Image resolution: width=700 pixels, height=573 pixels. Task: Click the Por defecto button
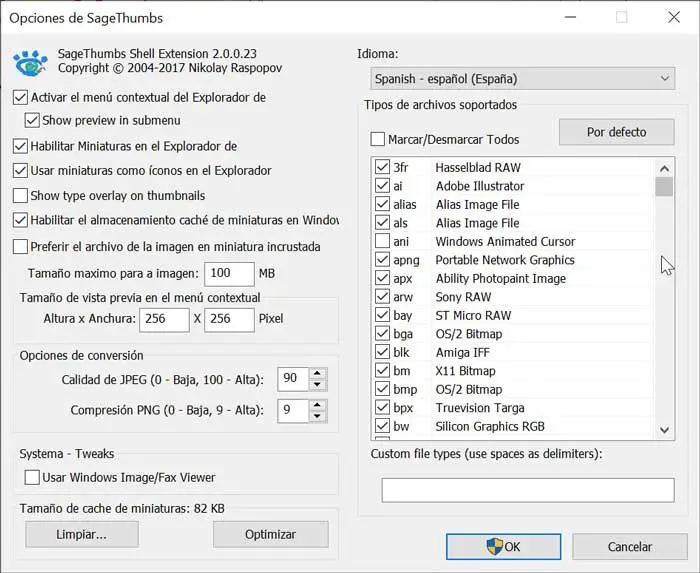coord(617,132)
